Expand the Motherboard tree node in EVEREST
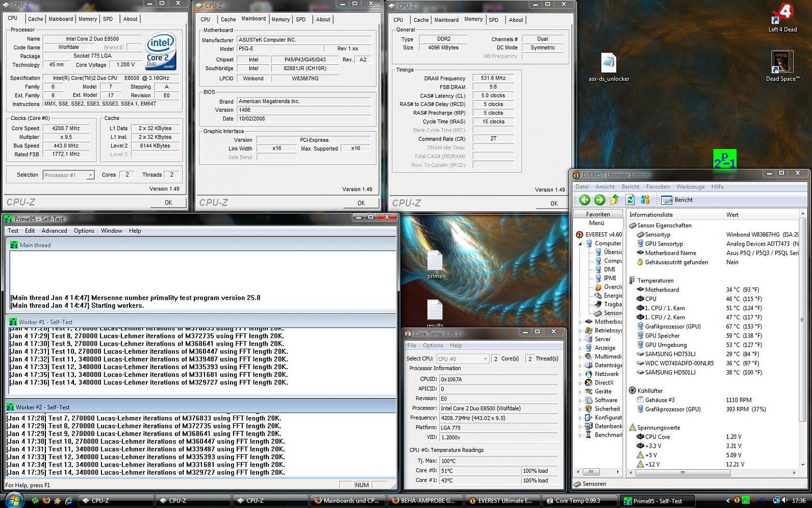 click(x=580, y=322)
